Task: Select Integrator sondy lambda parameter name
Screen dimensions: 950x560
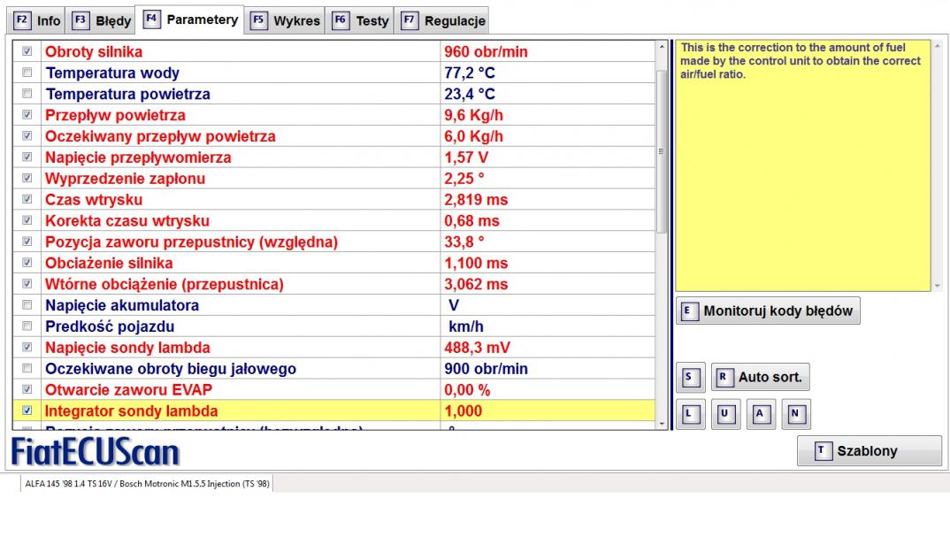Action: click(x=132, y=410)
